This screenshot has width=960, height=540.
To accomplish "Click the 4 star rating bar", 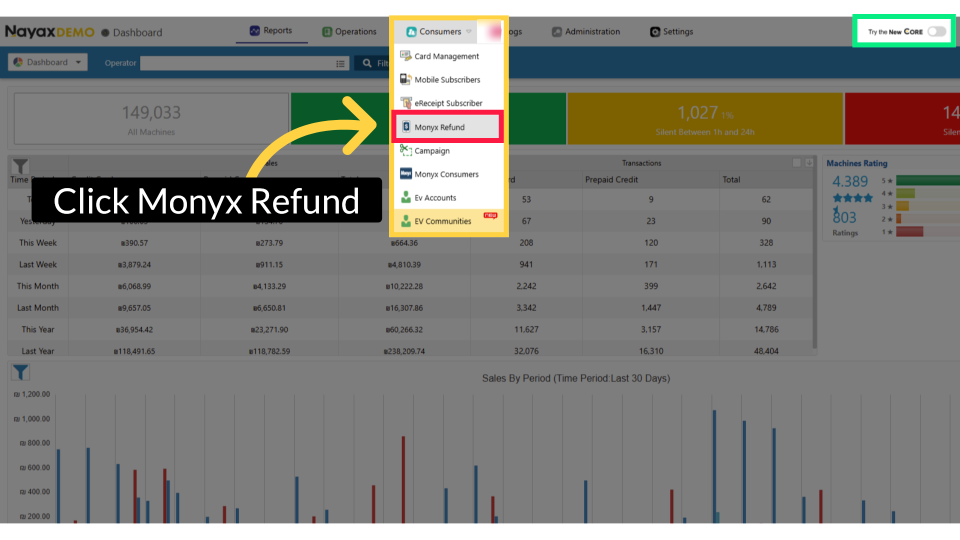I will click(906, 193).
